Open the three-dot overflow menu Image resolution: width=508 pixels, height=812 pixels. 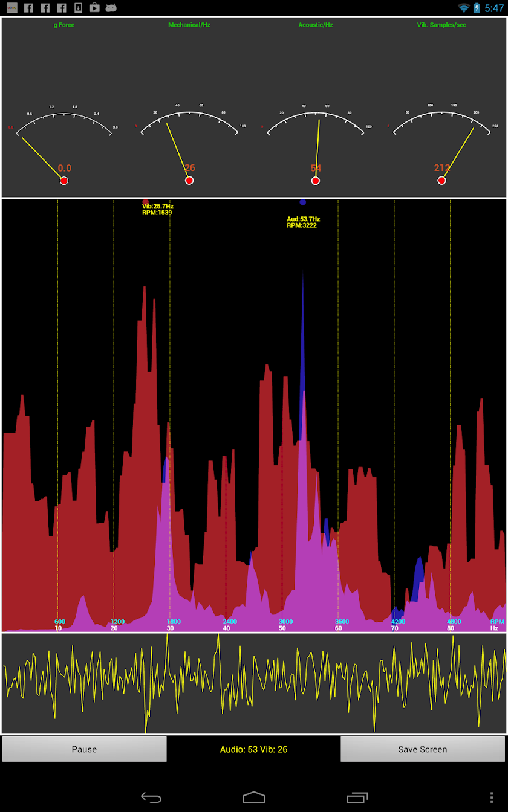point(492,797)
